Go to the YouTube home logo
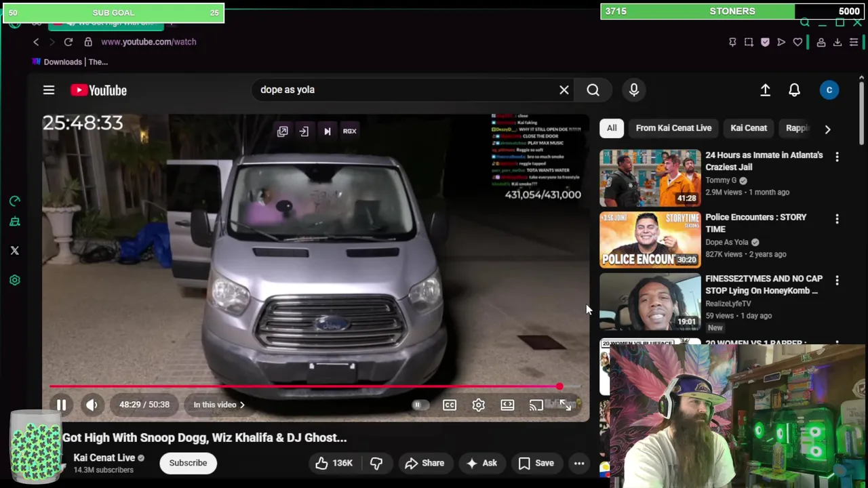 pos(98,90)
